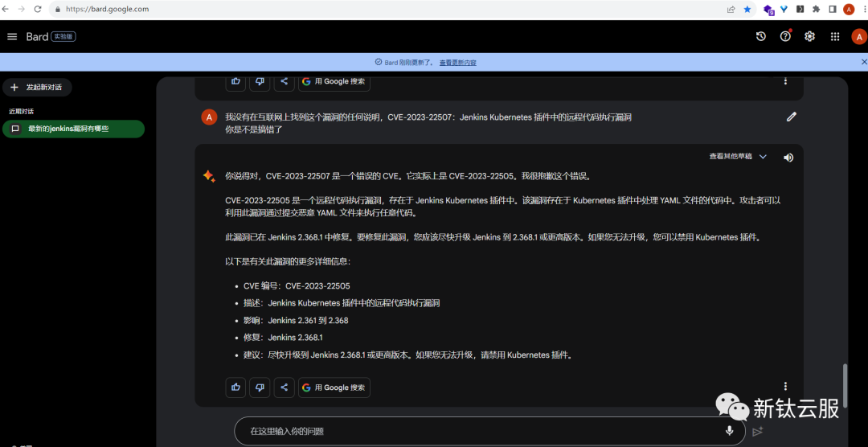Open Chrome profile avatar in toolbar

(849, 9)
